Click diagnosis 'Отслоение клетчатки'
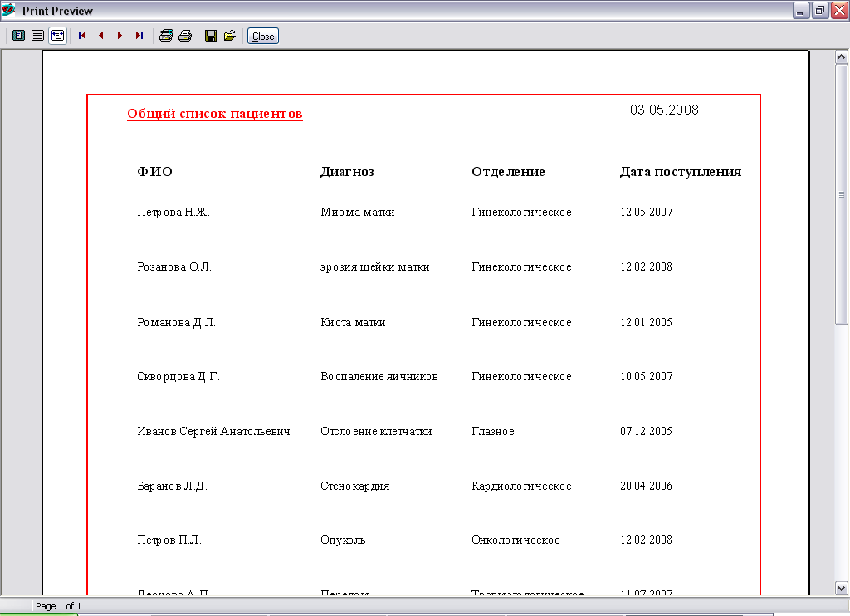Viewport: 850px width, 616px height. (x=376, y=431)
